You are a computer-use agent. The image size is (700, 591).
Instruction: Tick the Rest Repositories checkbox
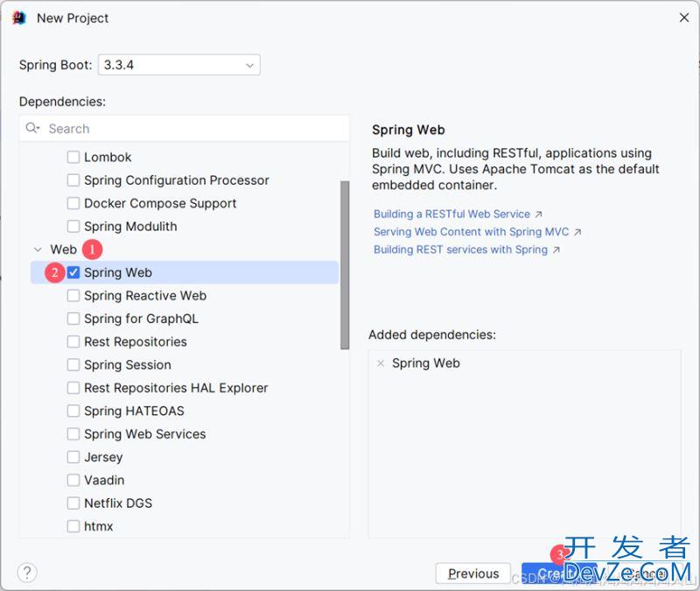[73, 341]
